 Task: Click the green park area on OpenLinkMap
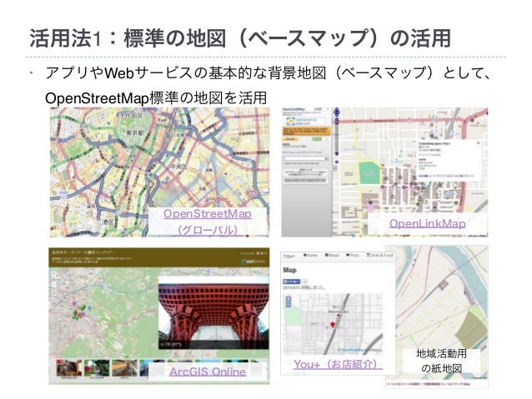(369, 173)
